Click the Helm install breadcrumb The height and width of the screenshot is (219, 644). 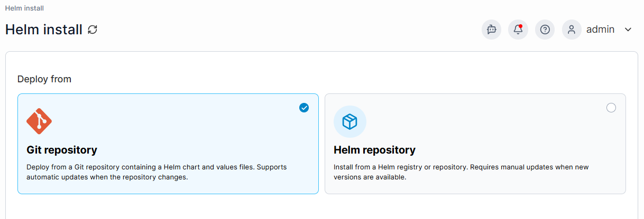(x=24, y=8)
